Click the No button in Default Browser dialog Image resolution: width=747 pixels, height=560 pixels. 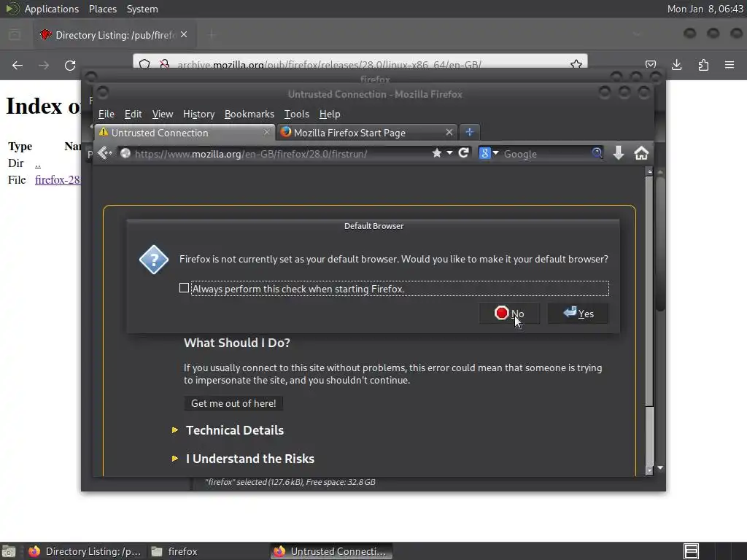pos(509,314)
